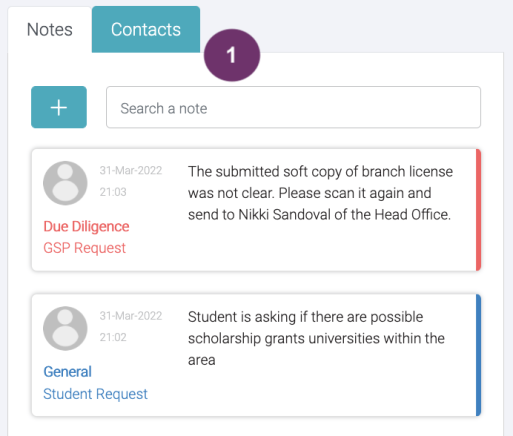Click the purple number 1 marker
This screenshot has height=436, width=513.
[232, 55]
